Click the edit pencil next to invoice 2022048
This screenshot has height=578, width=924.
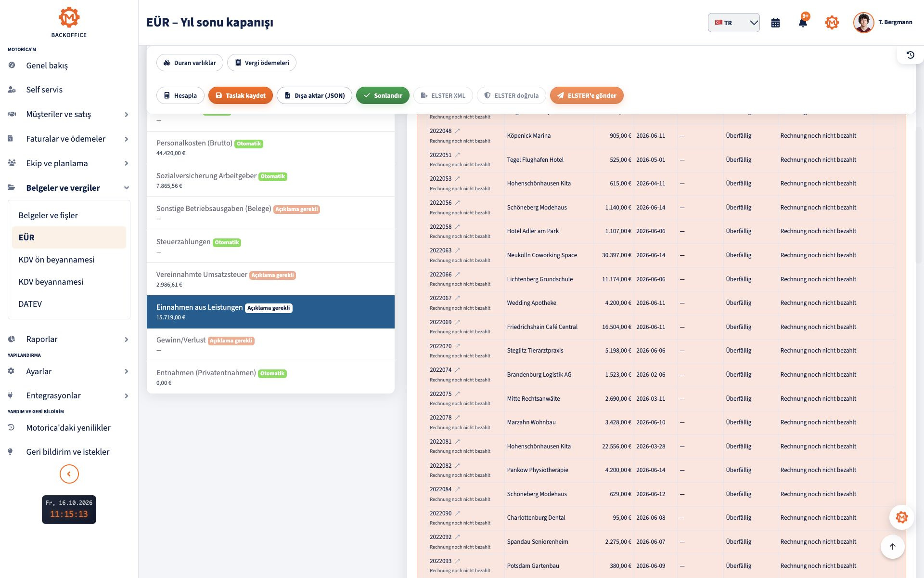coord(458,131)
